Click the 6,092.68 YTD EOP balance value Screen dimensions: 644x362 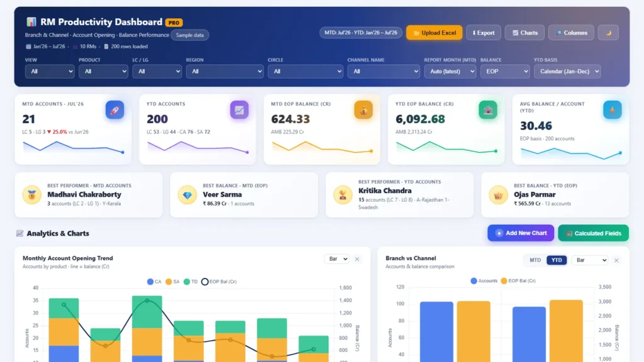(420, 119)
